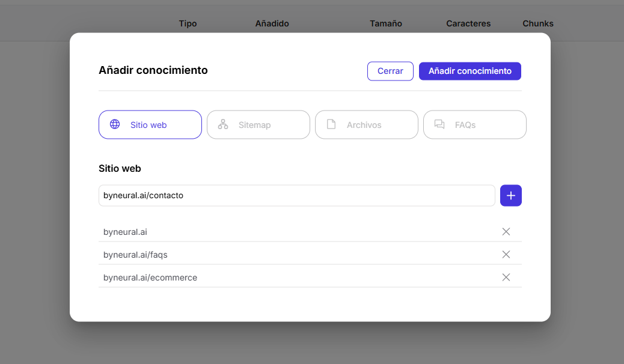Screen dimensions: 624x364
Task: Remove byneural.ai with its X icon
Action: click(x=506, y=231)
